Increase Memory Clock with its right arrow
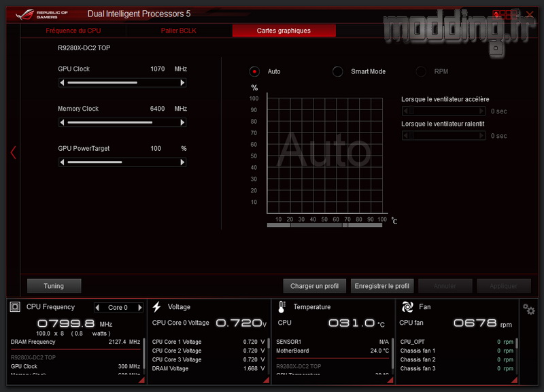 click(x=182, y=122)
